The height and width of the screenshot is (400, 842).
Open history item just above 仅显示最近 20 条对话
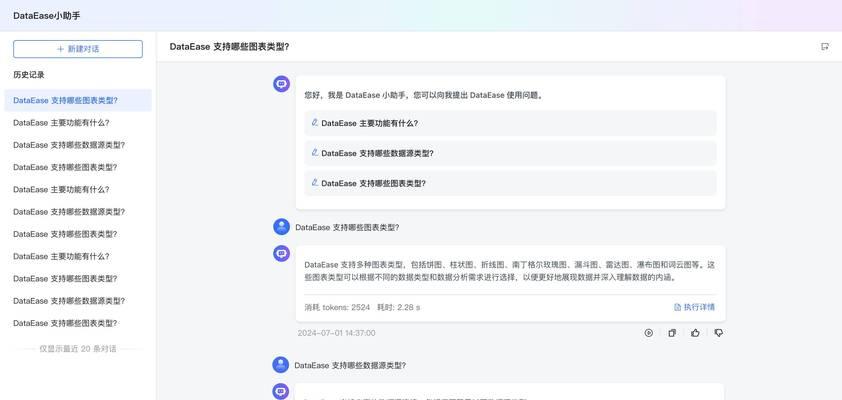coord(78,323)
